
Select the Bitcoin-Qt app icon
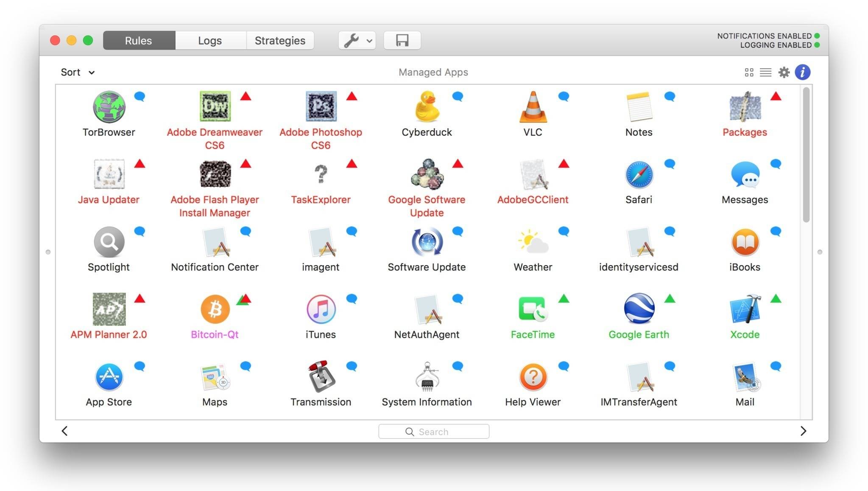(215, 309)
